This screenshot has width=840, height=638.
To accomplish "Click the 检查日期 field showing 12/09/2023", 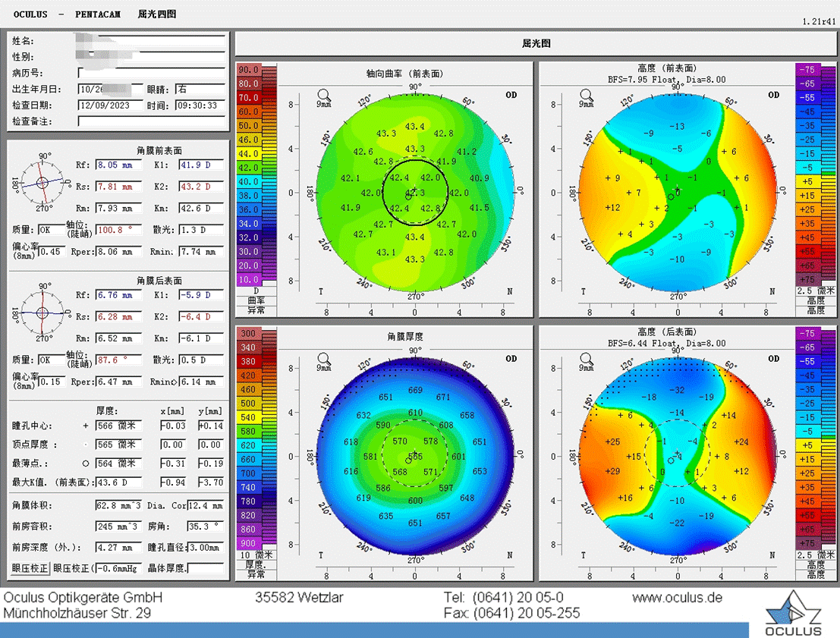I will (110, 105).
